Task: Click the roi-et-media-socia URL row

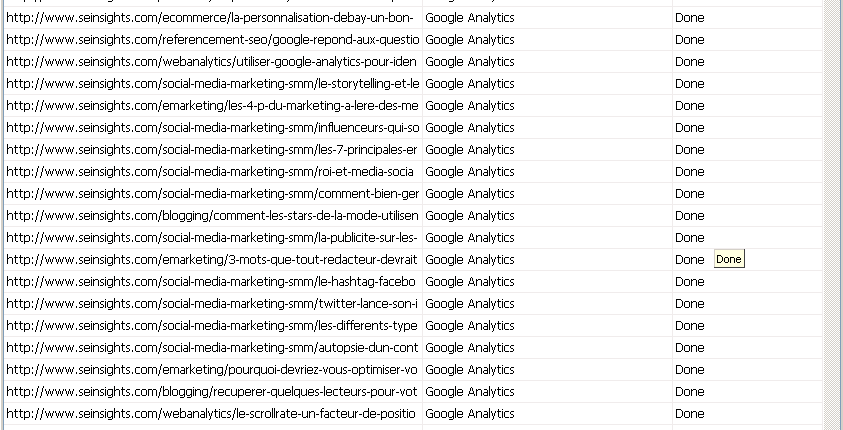Action: coord(212,172)
